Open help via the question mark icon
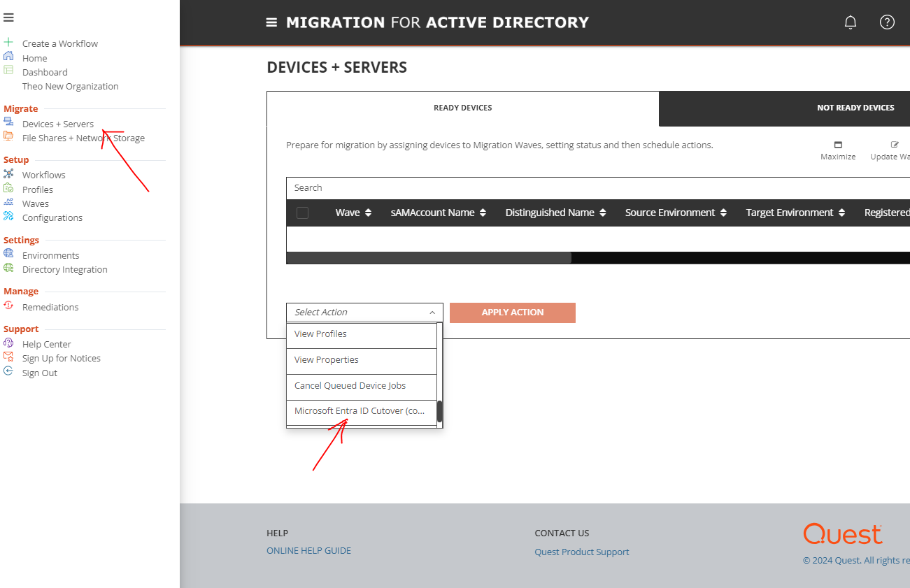This screenshot has height=588, width=910. [x=887, y=22]
